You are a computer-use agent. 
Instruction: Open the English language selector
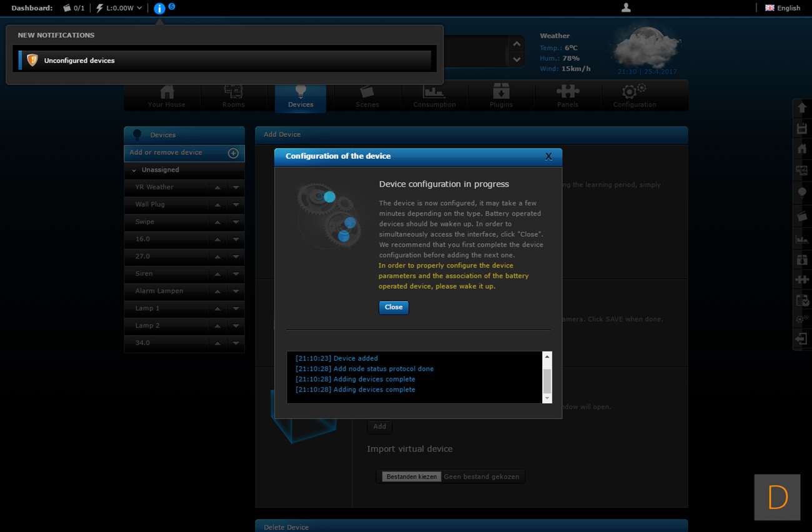pyautogui.click(x=783, y=8)
